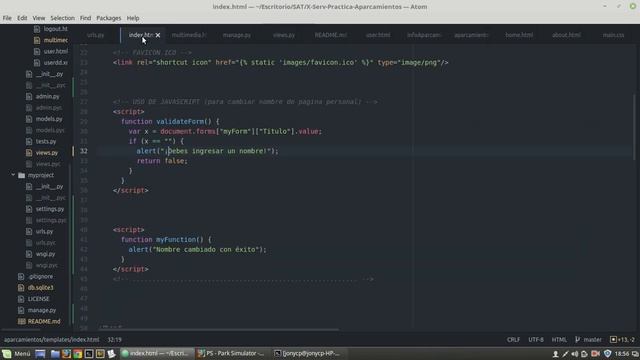
Task: Click the shield icon in system tray
Action: 607,354
